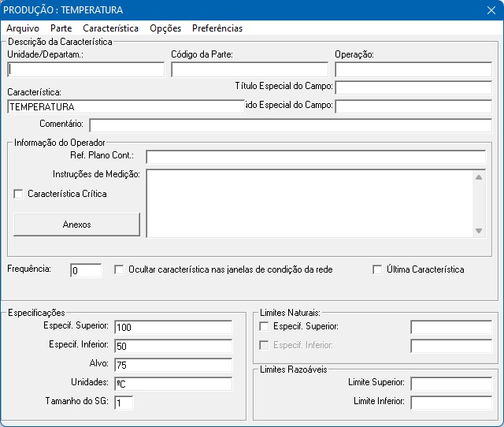The image size is (504, 427).
Task: Open the Preferências menu
Action: [217, 28]
